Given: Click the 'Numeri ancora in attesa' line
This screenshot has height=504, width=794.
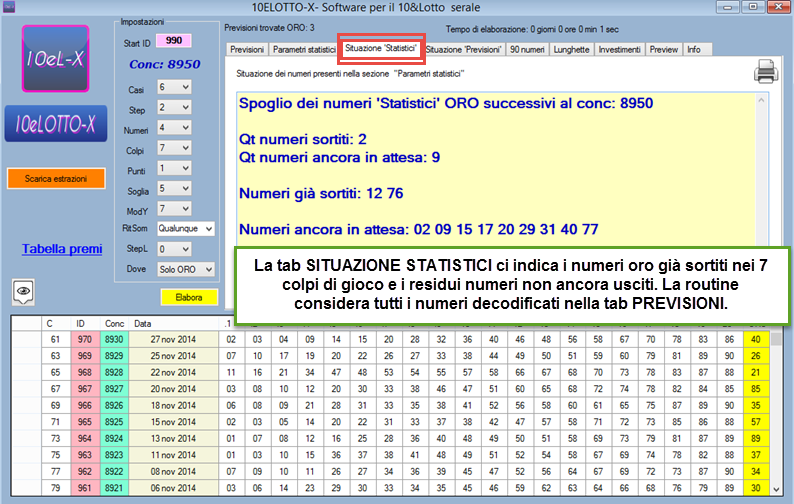Looking at the screenshot, I should coord(419,229).
